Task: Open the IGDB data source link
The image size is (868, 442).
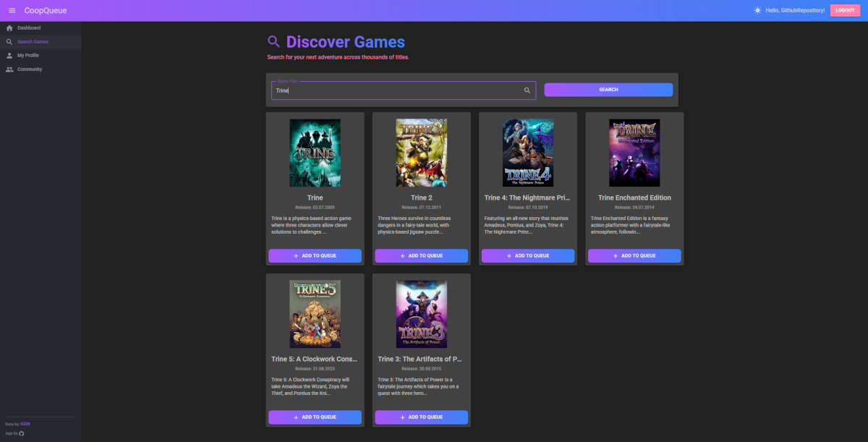Action: tap(25, 424)
